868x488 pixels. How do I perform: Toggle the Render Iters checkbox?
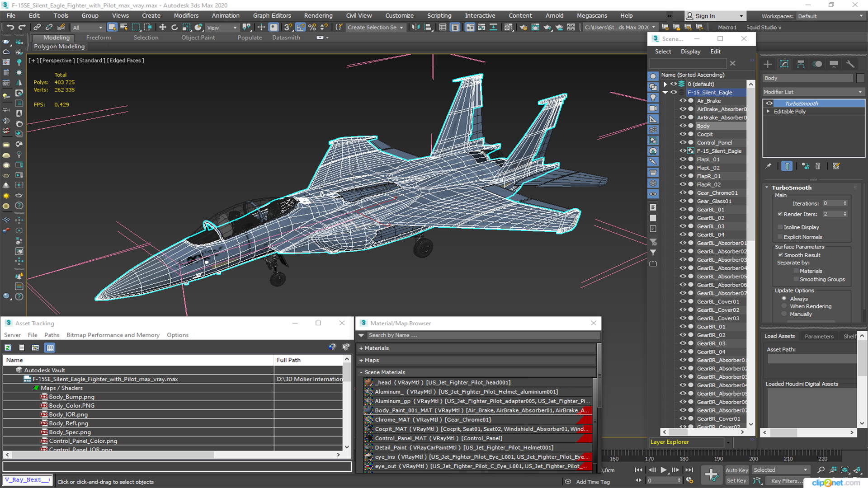pyautogui.click(x=780, y=214)
